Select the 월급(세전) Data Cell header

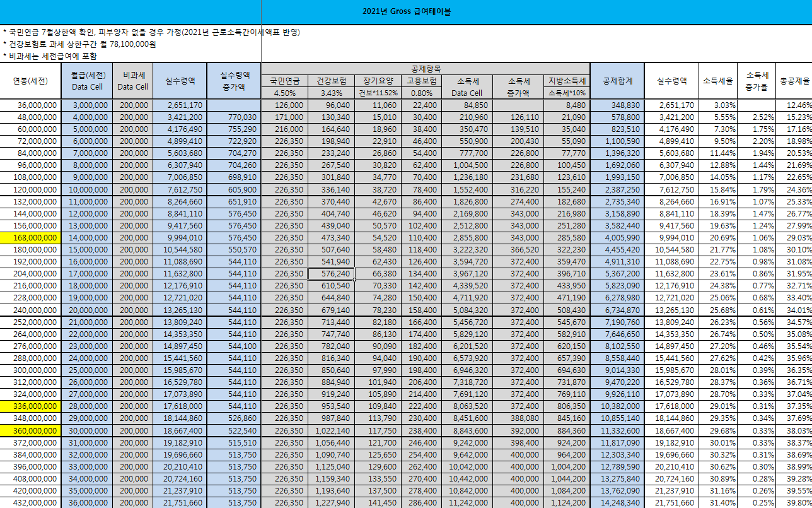88,81
